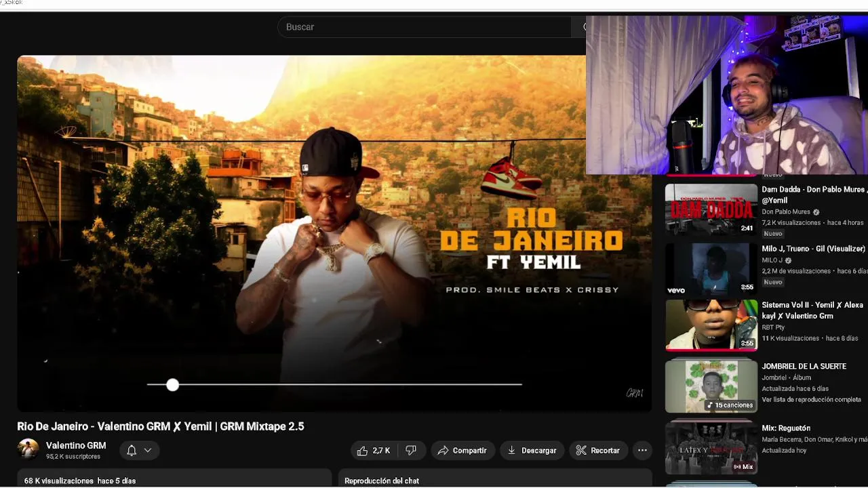The height and width of the screenshot is (488, 868).
Task: Click the Descargar download button
Action: coord(532,451)
